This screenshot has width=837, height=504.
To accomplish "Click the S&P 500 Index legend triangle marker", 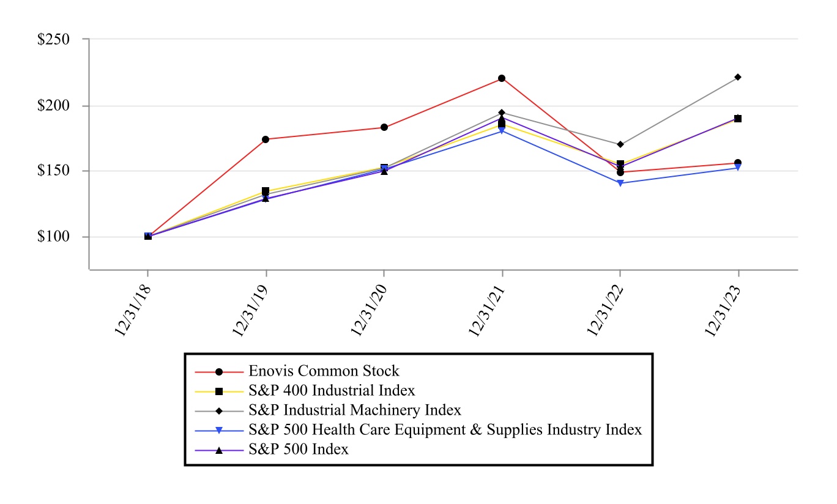I will coord(218,450).
